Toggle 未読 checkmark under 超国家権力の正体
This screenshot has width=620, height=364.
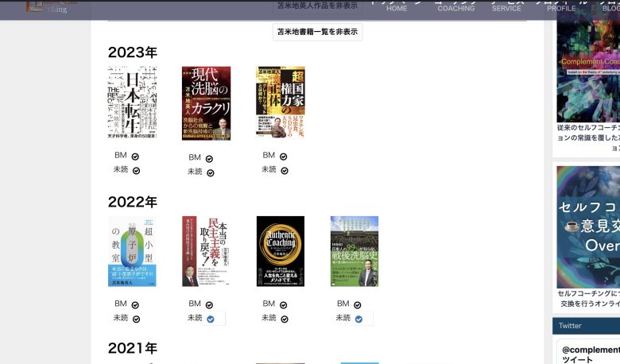pyautogui.click(x=284, y=170)
